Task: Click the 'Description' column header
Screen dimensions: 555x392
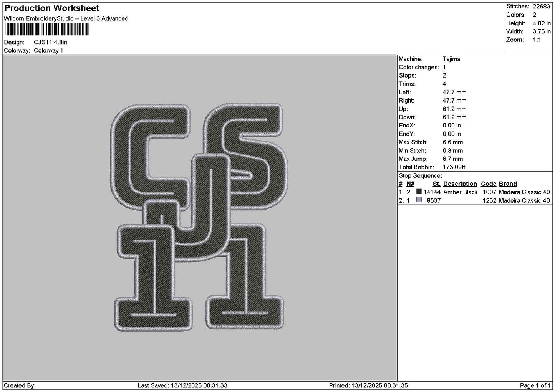Action: [x=460, y=184]
